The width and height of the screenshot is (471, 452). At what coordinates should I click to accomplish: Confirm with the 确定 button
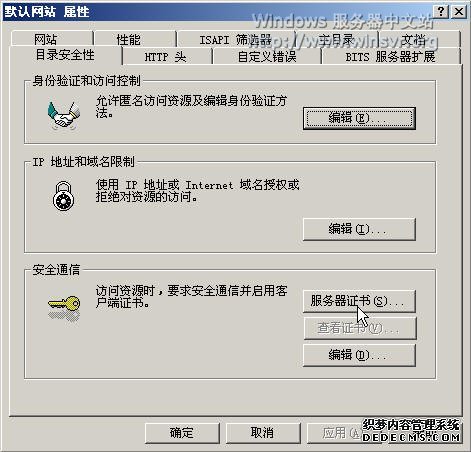tap(182, 433)
